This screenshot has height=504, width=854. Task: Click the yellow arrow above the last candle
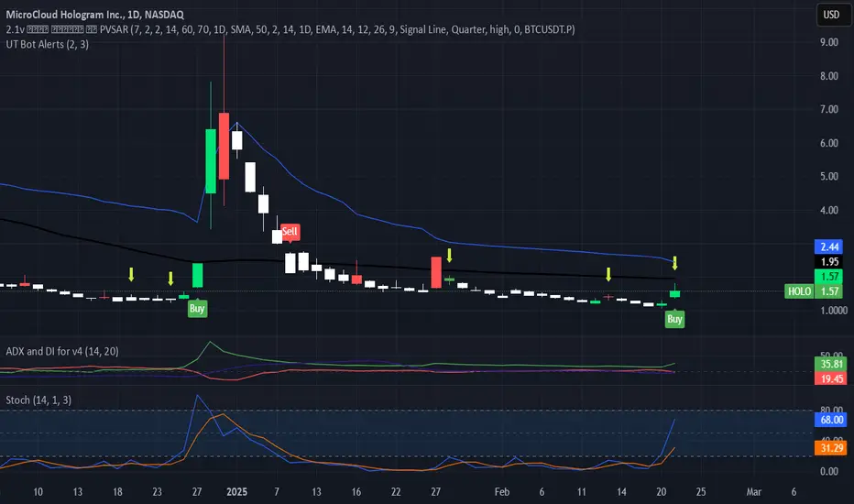tap(674, 263)
